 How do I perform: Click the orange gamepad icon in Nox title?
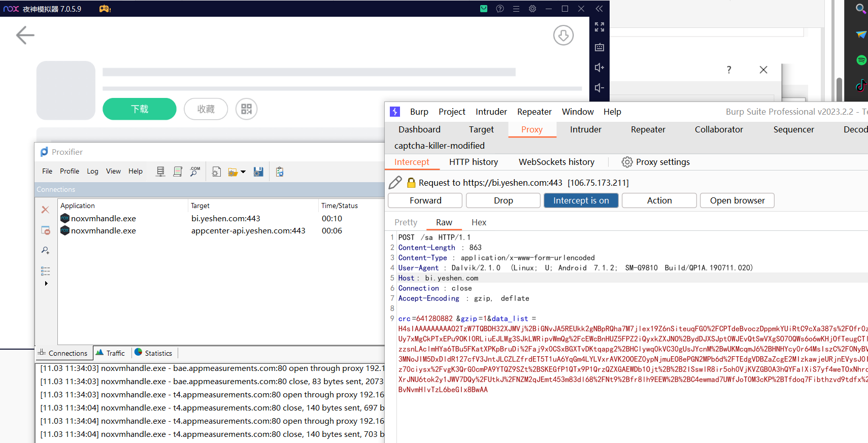[105, 9]
